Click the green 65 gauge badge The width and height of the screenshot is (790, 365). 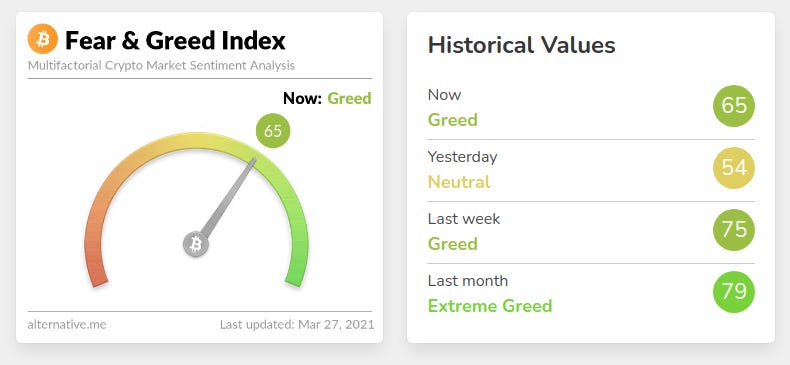click(273, 131)
